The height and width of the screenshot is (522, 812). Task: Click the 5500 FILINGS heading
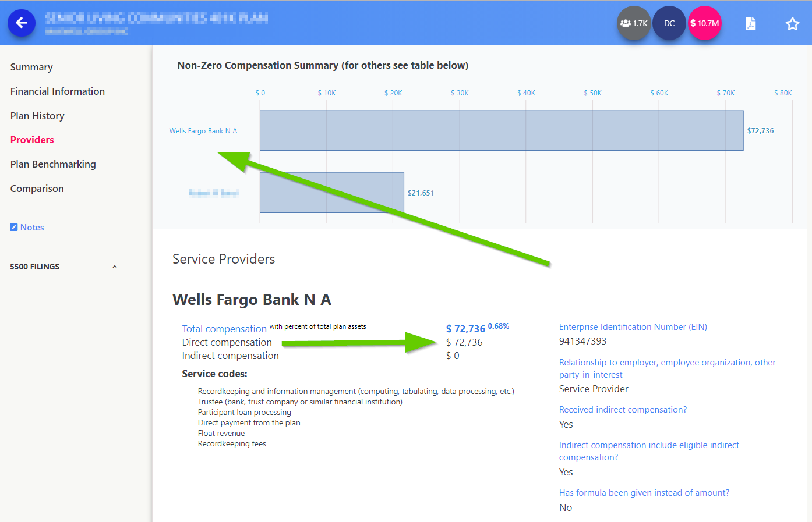(35, 267)
